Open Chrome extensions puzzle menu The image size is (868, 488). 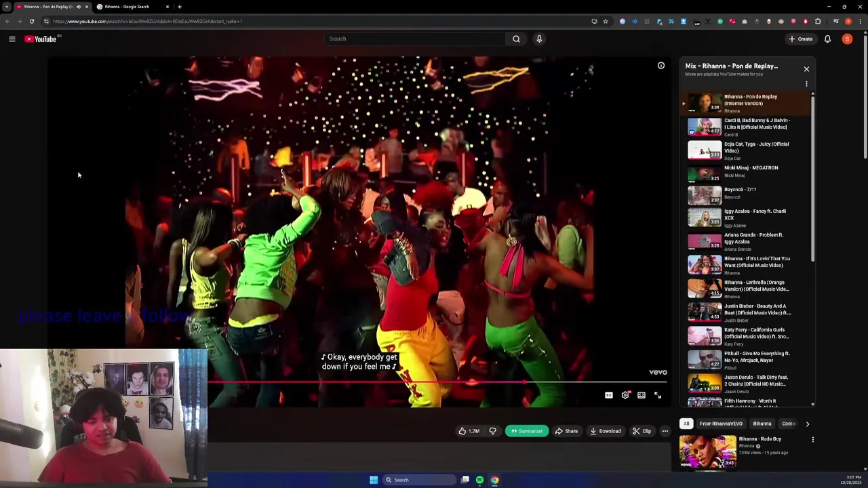click(x=818, y=21)
